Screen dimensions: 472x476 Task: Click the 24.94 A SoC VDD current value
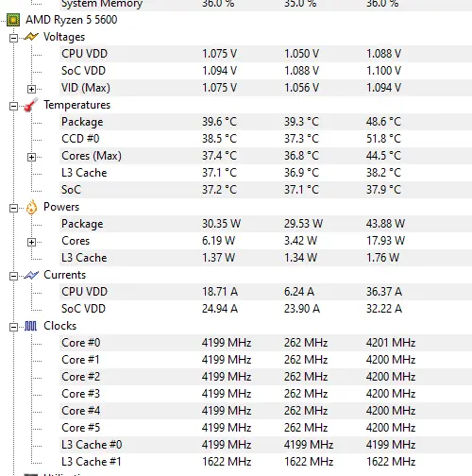pyautogui.click(x=220, y=309)
